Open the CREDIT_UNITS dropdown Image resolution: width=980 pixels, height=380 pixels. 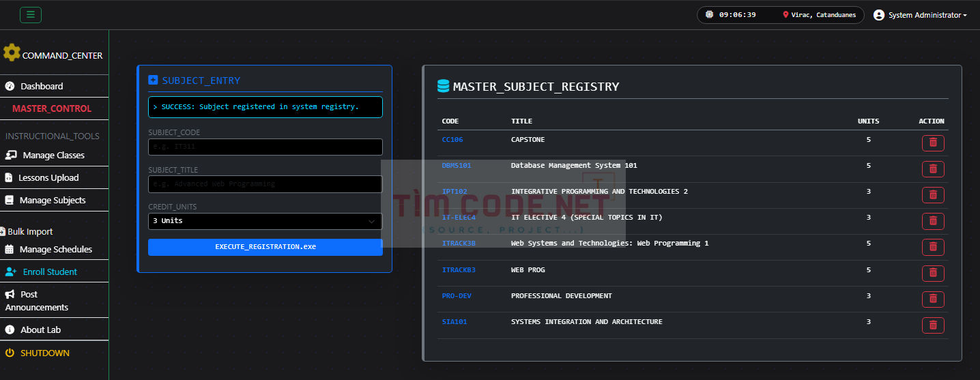pyautogui.click(x=265, y=221)
